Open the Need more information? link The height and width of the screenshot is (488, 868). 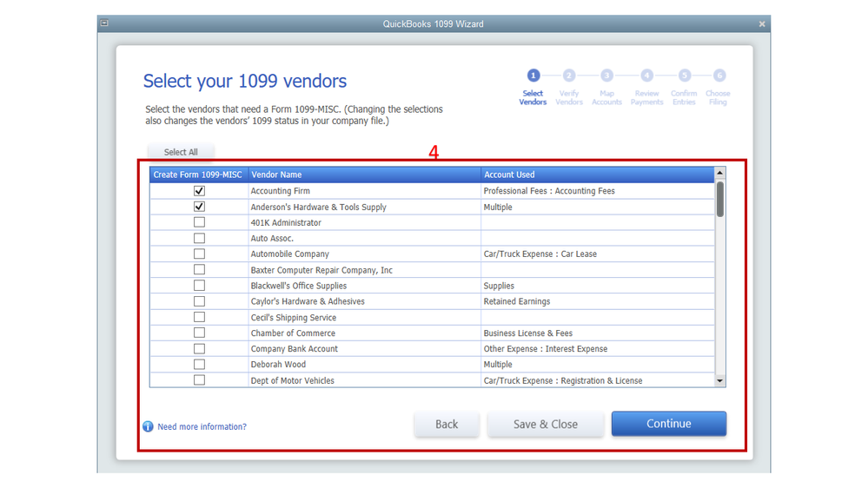[x=202, y=426]
